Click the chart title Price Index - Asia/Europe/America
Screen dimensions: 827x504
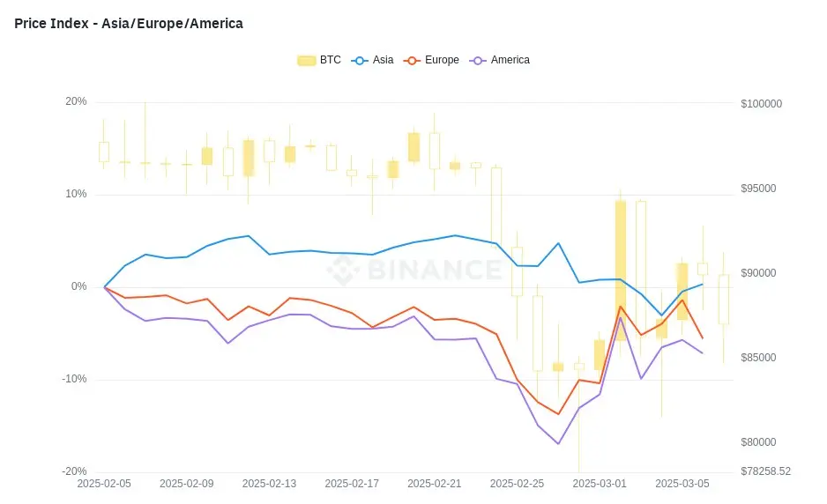pos(129,24)
